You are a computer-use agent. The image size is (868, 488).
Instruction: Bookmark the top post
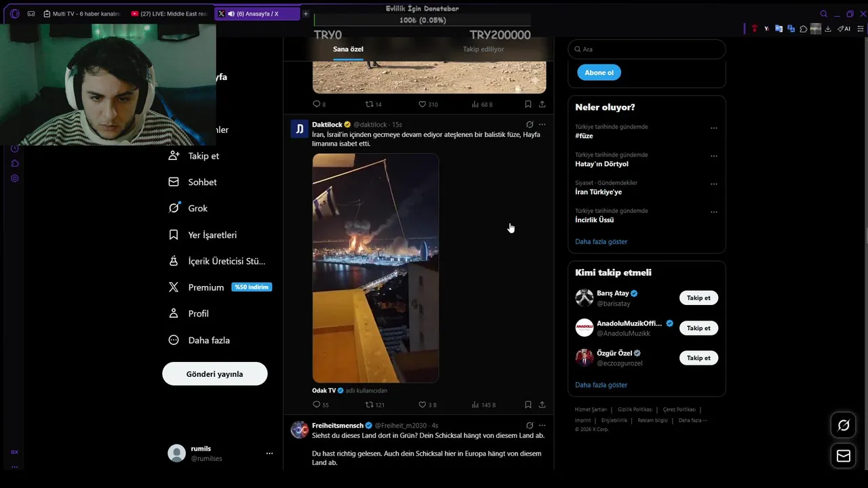528,104
